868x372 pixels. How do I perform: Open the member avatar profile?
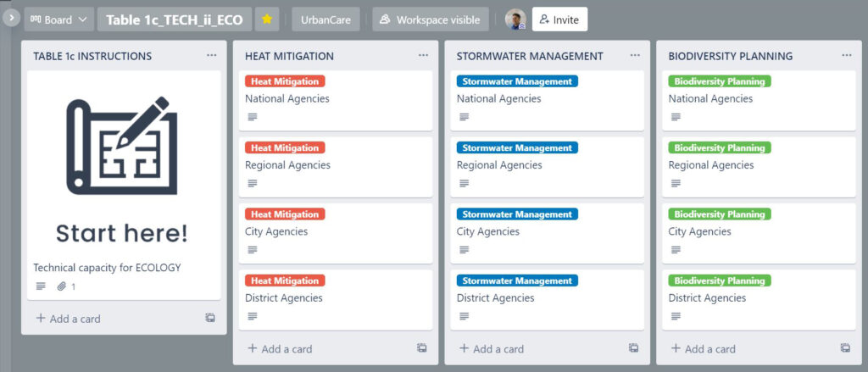pyautogui.click(x=515, y=19)
